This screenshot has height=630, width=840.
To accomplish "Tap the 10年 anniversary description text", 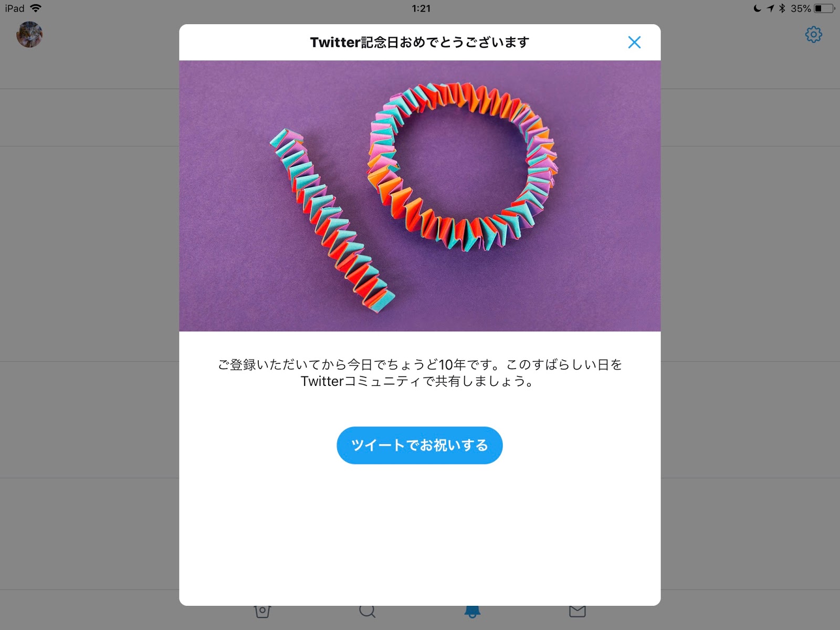I will click(419, 373).
